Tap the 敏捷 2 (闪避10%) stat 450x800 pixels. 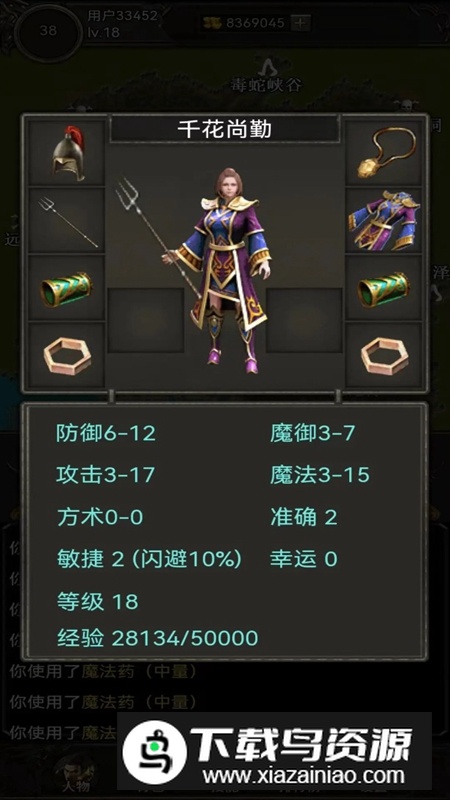tap(149, 559)
